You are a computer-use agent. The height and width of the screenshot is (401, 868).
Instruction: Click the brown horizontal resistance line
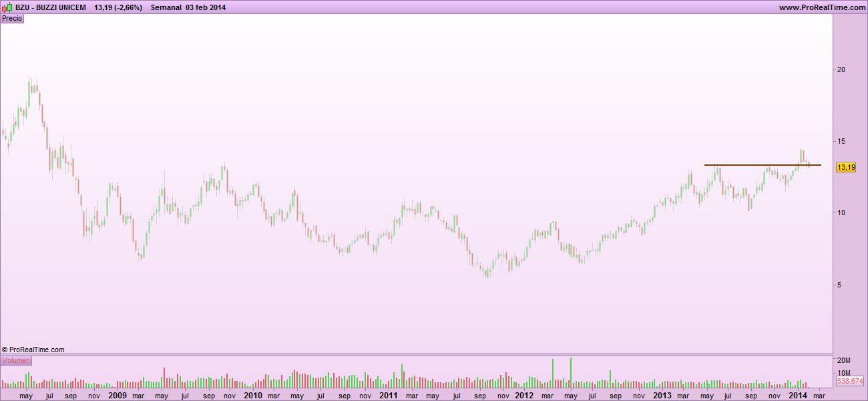tap(763, 165)
